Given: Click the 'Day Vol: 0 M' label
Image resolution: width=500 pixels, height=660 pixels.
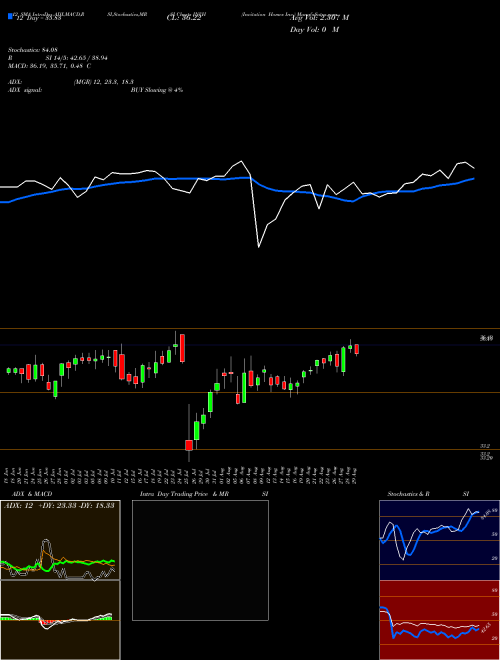Looking at the screenshot, I should [x=315, y=30].
